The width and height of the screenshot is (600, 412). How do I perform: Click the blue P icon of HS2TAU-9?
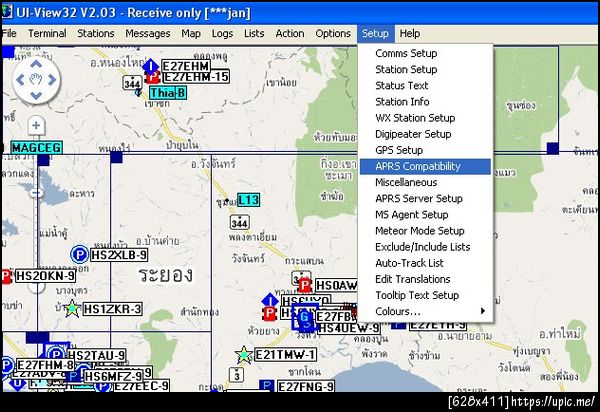[x=56, y=354]
